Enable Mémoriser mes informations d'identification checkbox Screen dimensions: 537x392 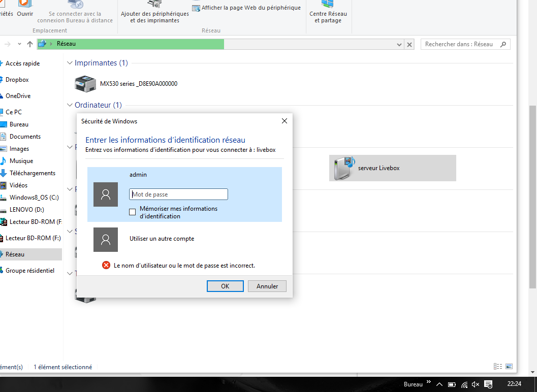[x=133, y=212]
